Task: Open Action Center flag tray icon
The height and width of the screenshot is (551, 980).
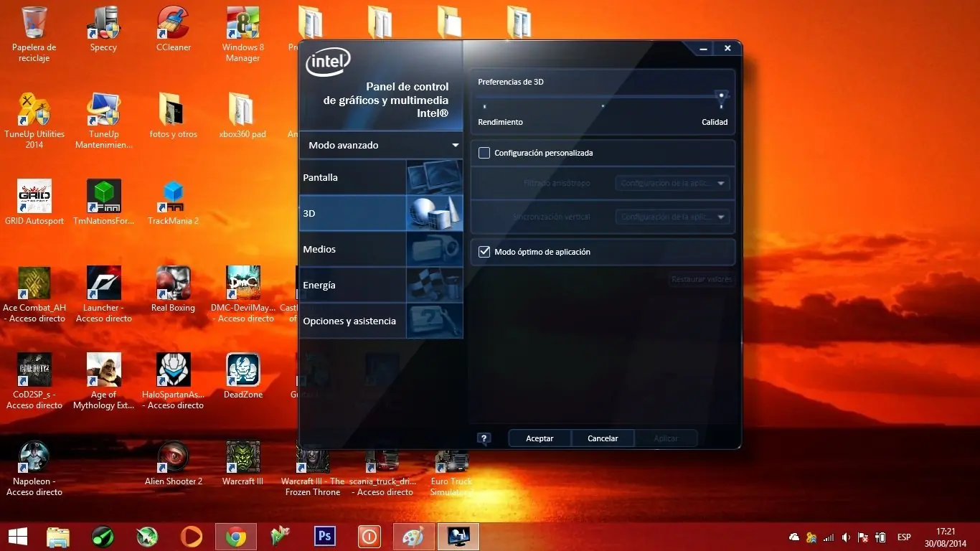Action: click(864, 537)
